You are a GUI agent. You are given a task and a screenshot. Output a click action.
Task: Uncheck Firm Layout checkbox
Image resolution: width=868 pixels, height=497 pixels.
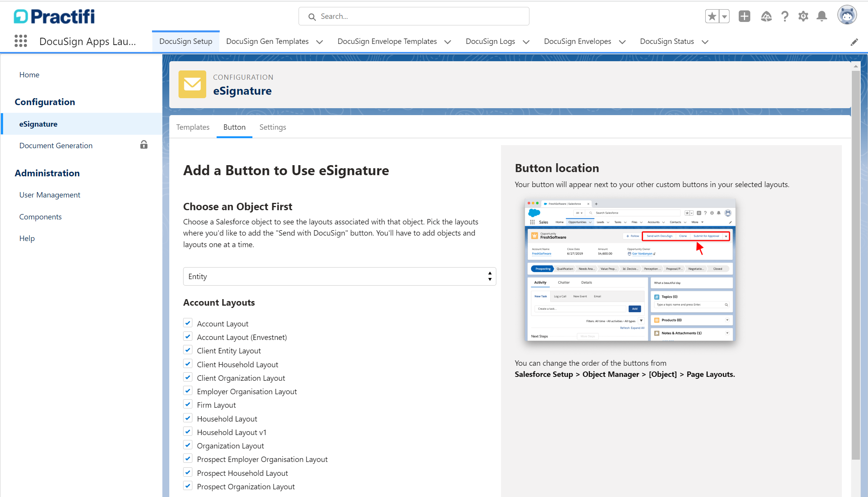point(188,404)
